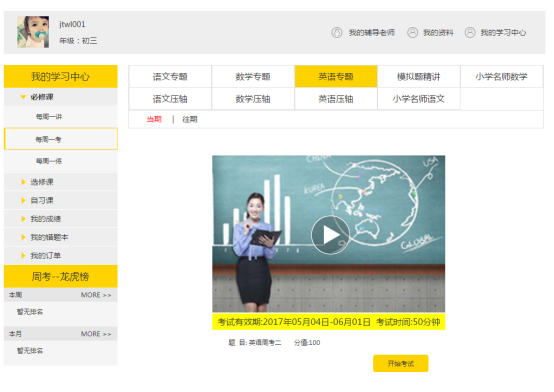The height and width of the screenshot is (392, 554).
Task: Click the 我的辅导老师 icon in the header
Action: pos(337,33)
